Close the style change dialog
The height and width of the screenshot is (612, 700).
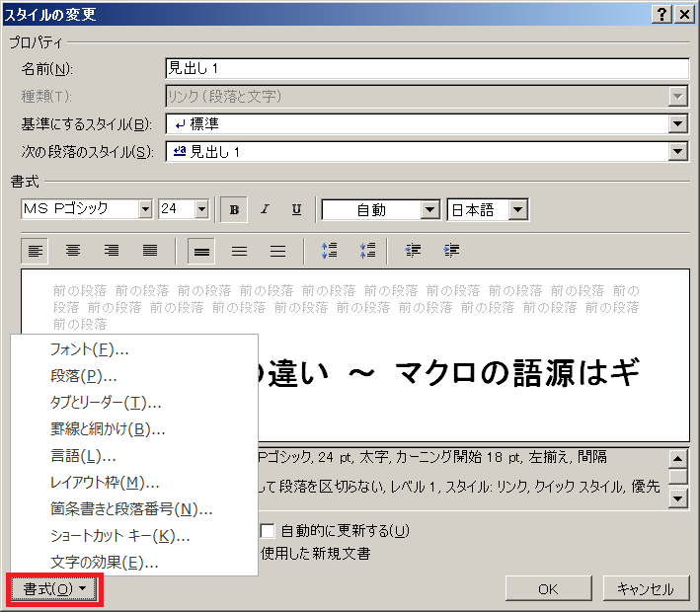tap(684, 14)
